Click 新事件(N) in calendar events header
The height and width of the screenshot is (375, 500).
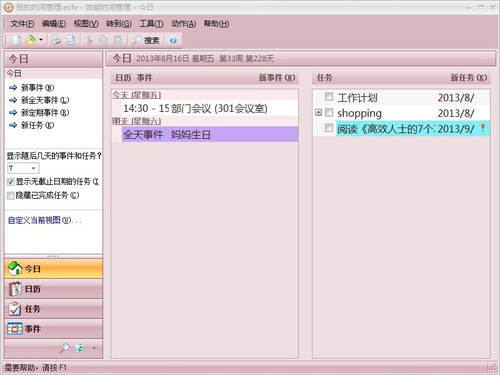(277, 78)
